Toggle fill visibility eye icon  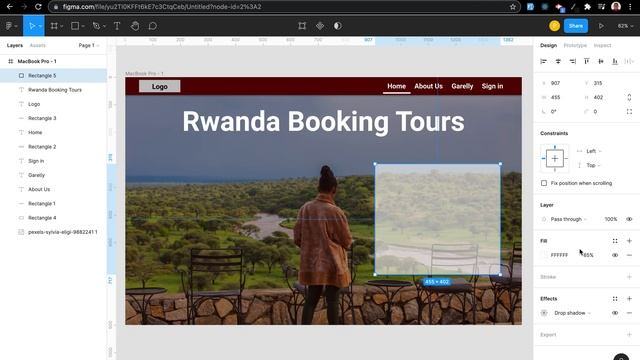615,255
